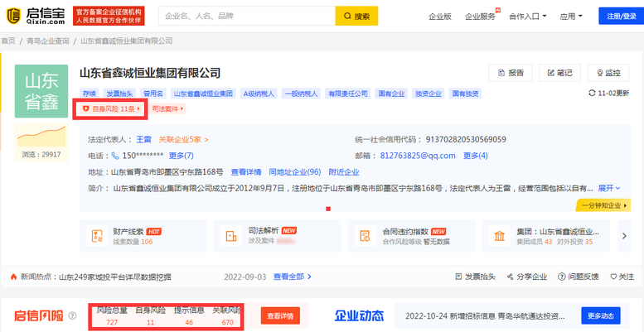Image resolution: width=644 pixels, height=332 pixels.
Task: Open legal representative 王雷 link
Action: 143,140
